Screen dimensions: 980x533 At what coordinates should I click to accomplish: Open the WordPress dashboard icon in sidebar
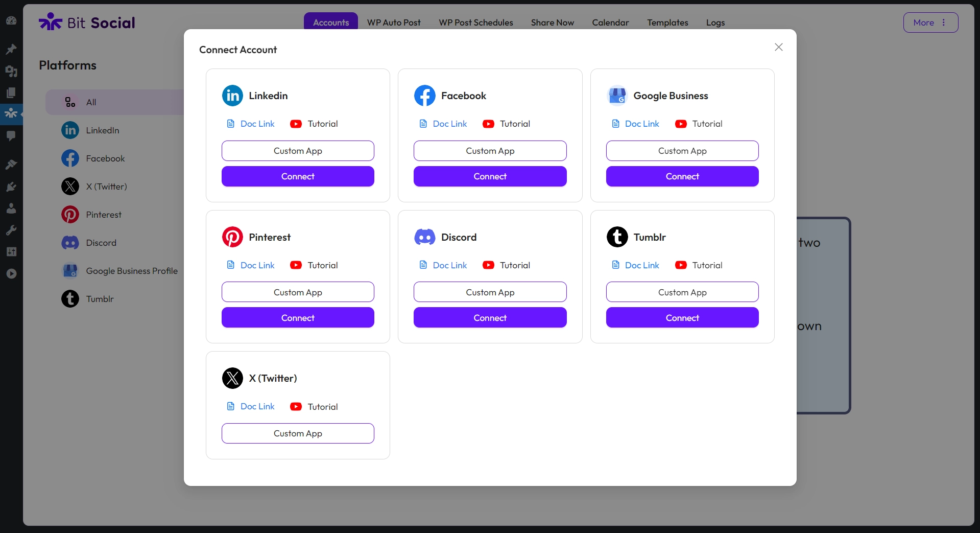11,21
